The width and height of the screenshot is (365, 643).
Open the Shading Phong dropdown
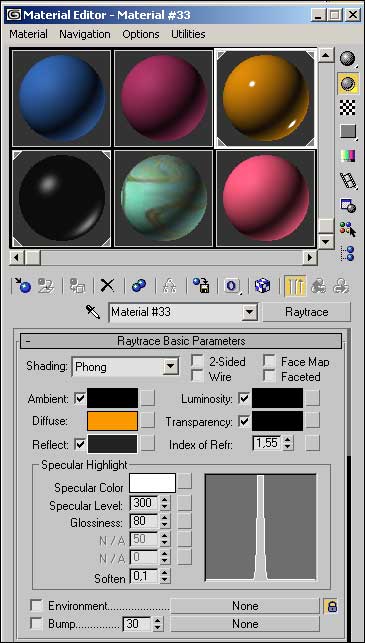pyautogui.click(x=171, y=367)
